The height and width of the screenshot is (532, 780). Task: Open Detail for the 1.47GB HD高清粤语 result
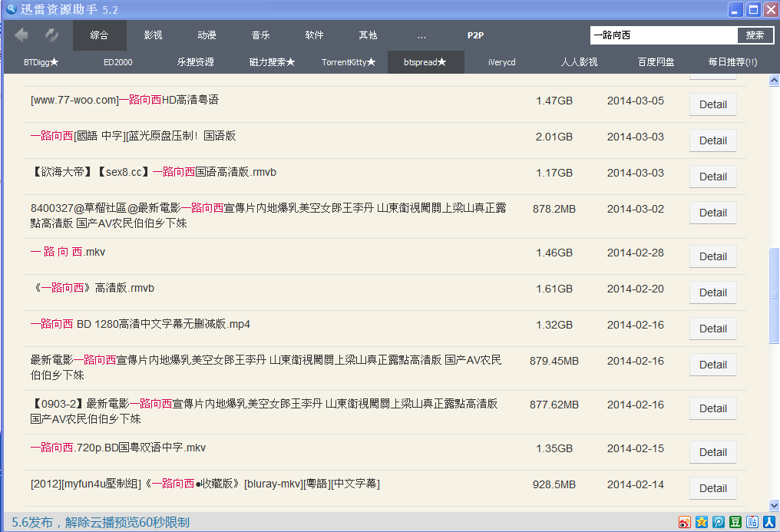(x=713, y=104)
